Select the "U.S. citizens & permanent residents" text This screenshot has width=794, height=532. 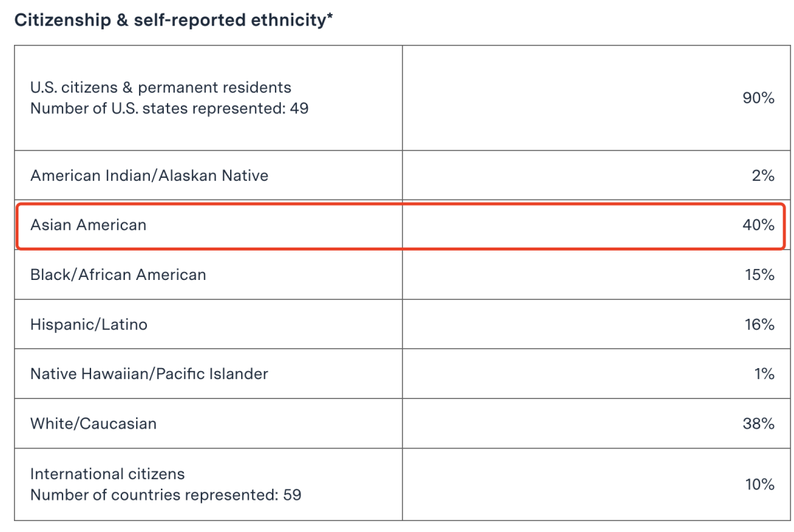click(x=160, y=87)
